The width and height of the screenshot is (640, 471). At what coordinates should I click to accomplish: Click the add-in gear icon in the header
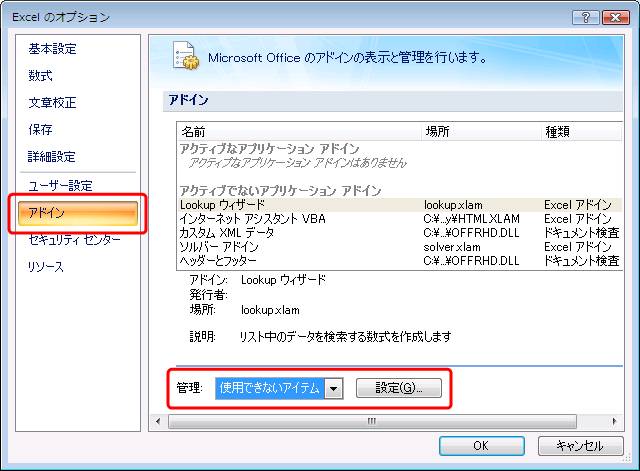183,57
